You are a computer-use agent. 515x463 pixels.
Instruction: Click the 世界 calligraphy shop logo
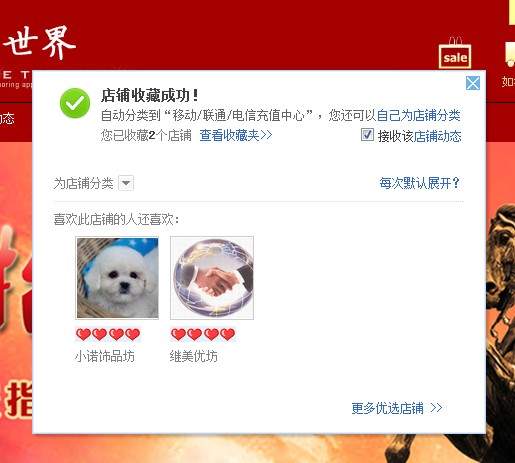(x=40, y=42)
